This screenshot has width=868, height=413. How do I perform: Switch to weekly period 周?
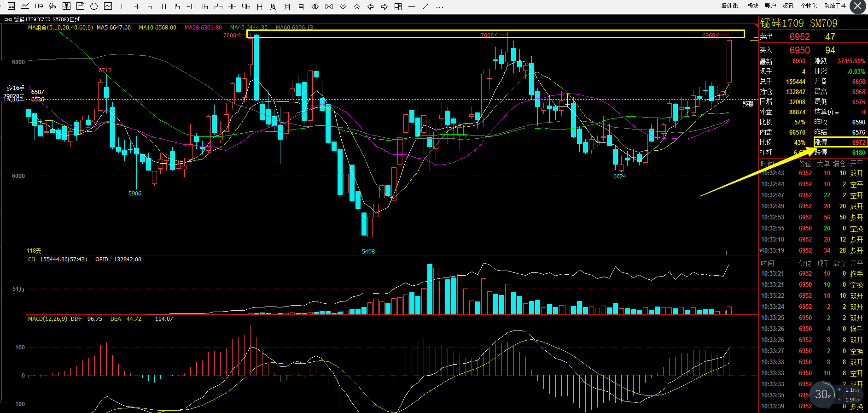click(274, 6)
